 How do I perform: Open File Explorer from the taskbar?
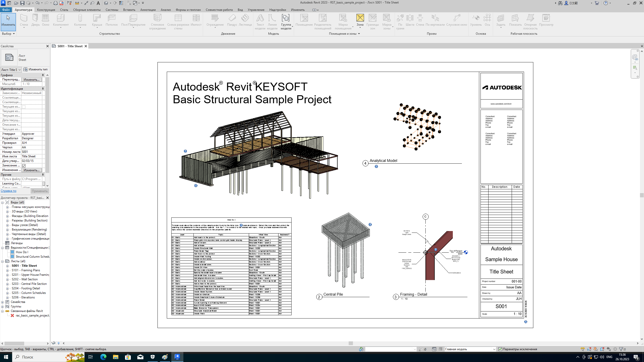coord(115,357)
